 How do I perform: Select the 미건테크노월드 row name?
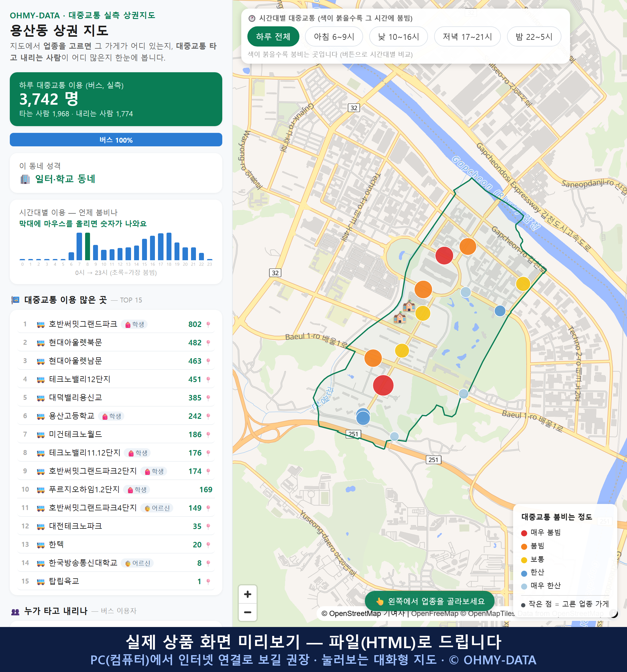pos(75,434)
